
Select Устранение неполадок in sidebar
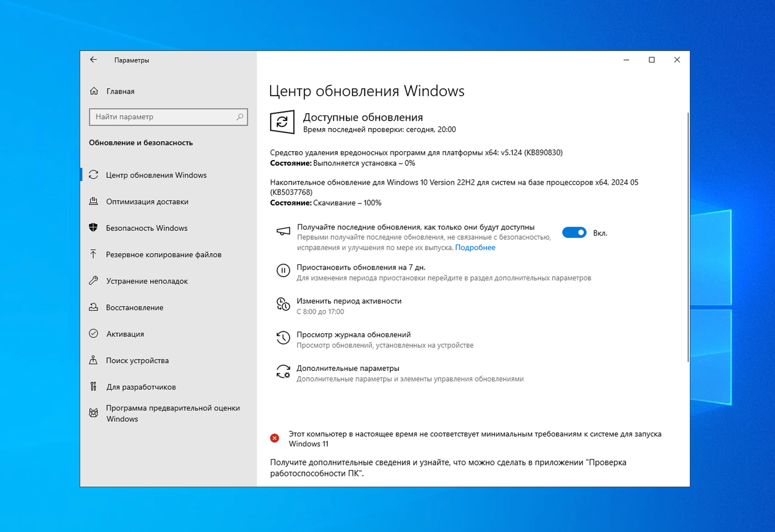(x=147, y=281)
